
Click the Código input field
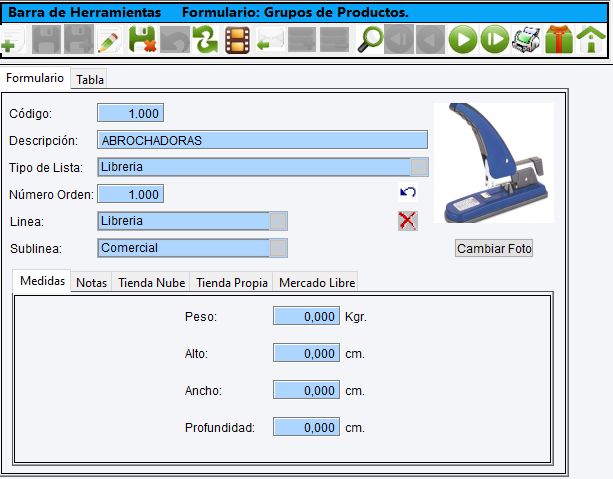pos(130,113)
